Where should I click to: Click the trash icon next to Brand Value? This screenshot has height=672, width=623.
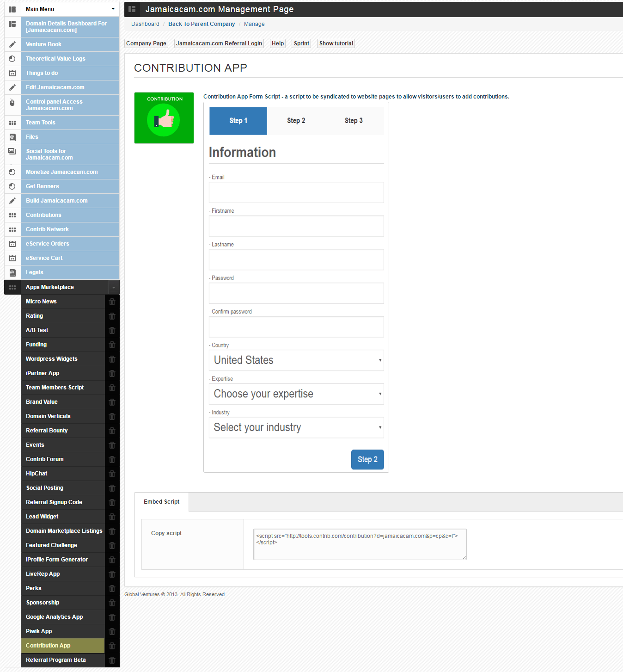(x=112, y=402)
